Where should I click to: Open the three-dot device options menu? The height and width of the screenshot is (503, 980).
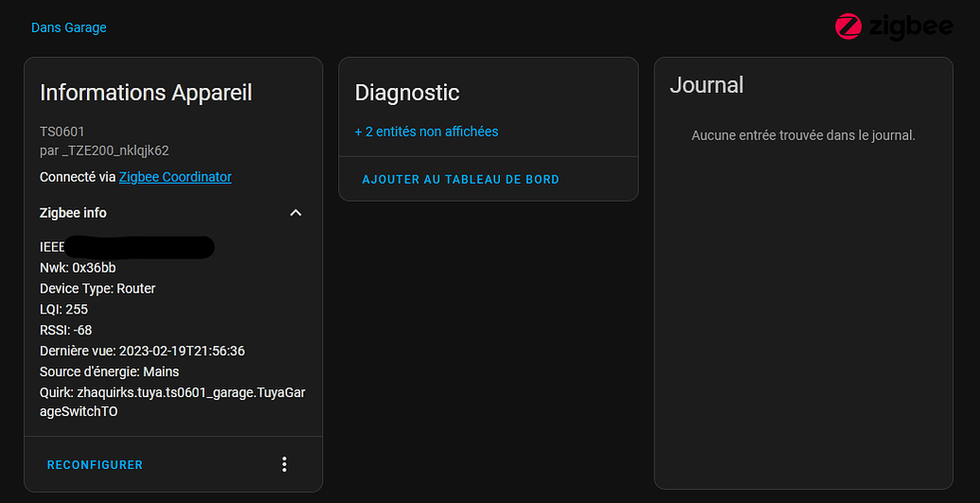(x=284, y=464)
